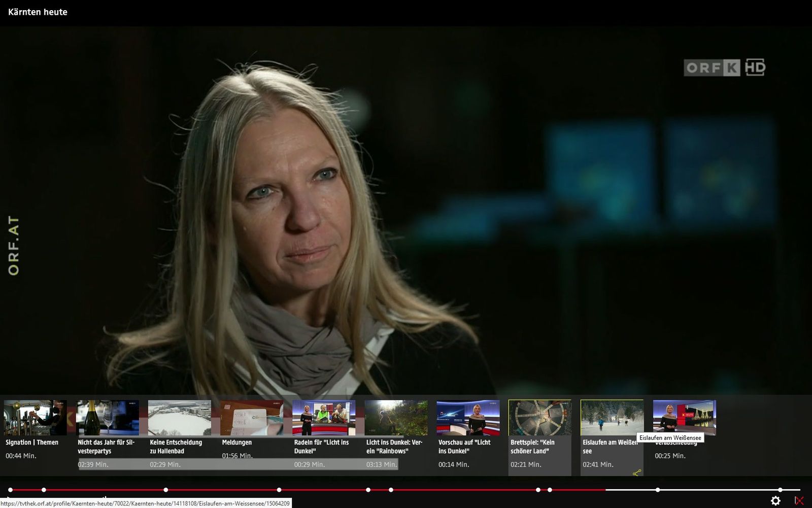The width and height of the screenshot is (812, 508).
Task: Jump to the first chapter marker on timeline
Action: (x=10, y=490)
